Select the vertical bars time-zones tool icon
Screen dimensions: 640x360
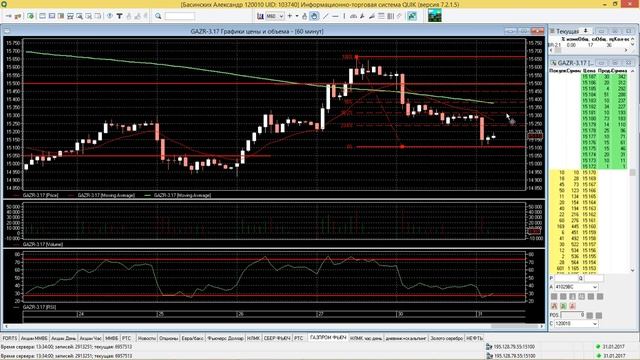tap(390, 16)
